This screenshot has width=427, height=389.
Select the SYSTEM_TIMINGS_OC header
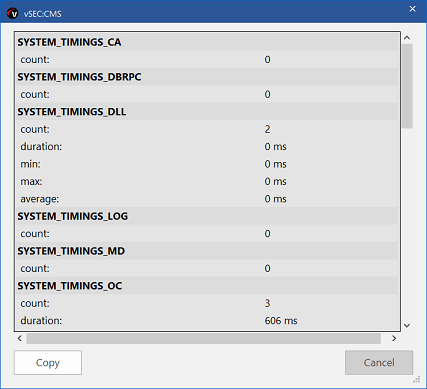pyautogui.click(x=207, y=286)
